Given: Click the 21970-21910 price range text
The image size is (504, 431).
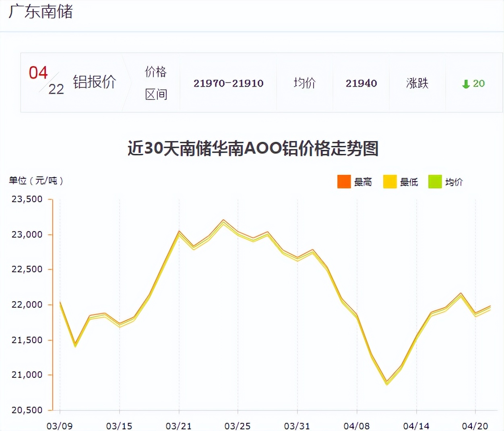Looking at the screenshot, I should (229, 83).
